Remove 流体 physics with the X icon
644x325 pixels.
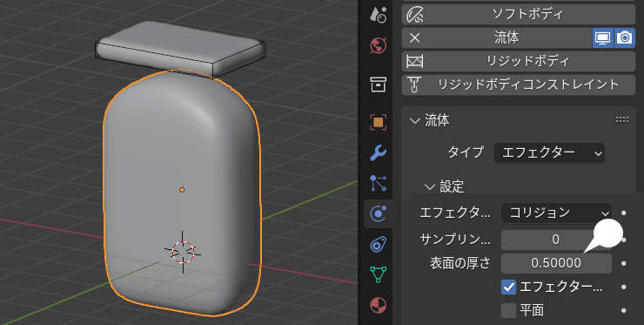pos(415,37)
